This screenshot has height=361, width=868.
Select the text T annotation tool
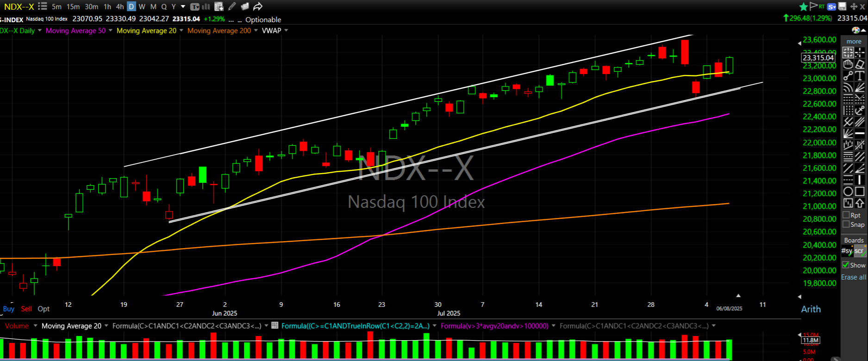860,75
